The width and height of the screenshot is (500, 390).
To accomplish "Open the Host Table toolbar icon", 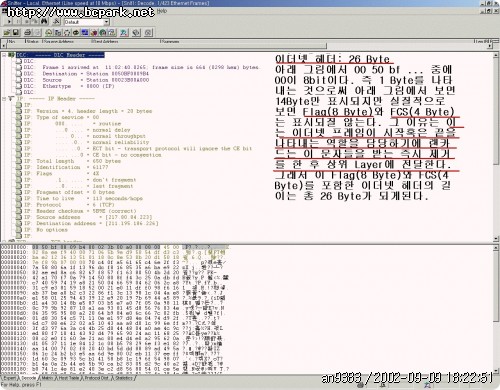I will (x=58, y=33).
